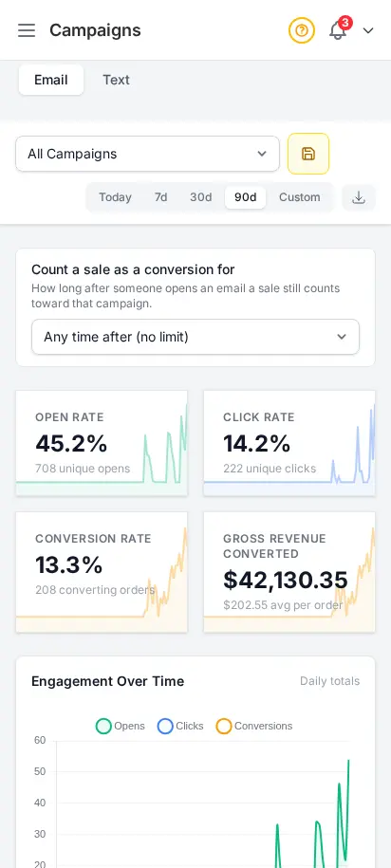Open the hamburger navigation menu
The width and height of the screenshot is (391, 868).
tap(27, 30)
